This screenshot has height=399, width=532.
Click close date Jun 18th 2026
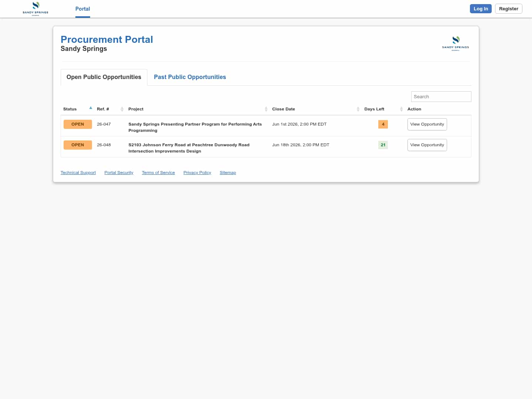(301, 145)
